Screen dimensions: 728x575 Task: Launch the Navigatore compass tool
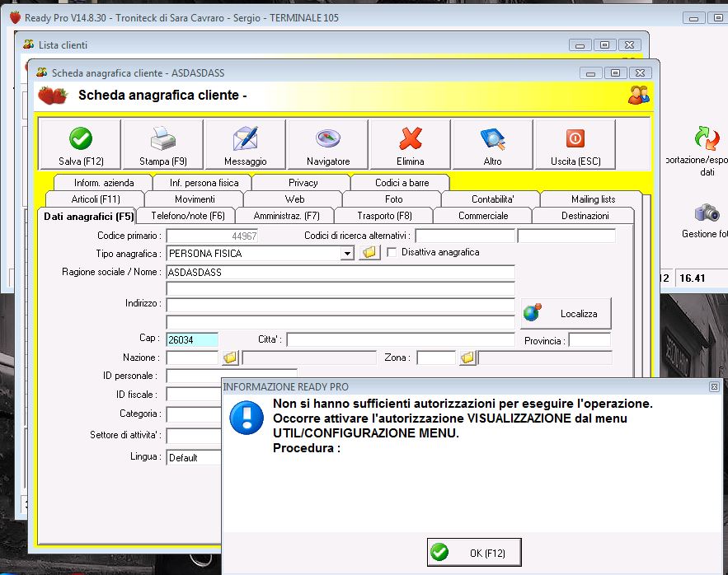[x=328, y=144]
